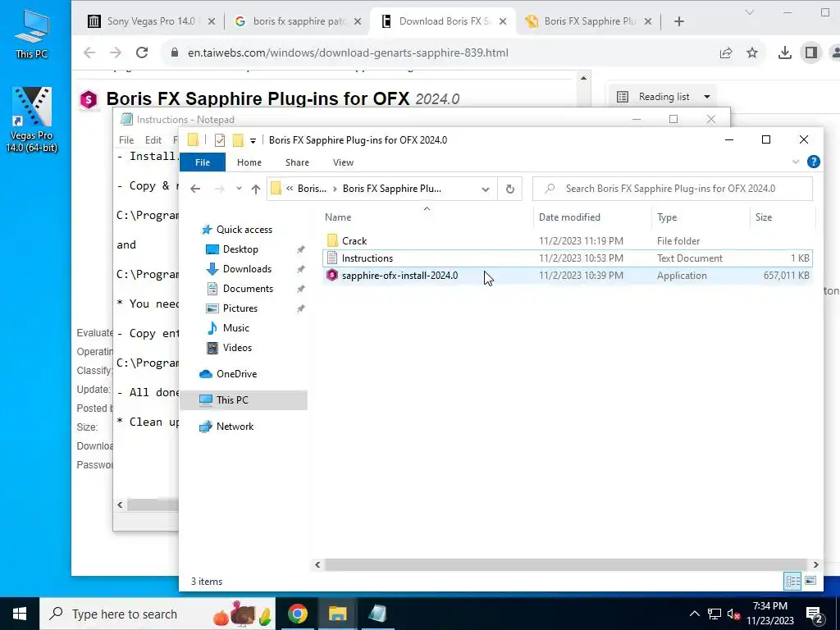
Task: Refresh the Explorer folder view
Action: point(510,189)
